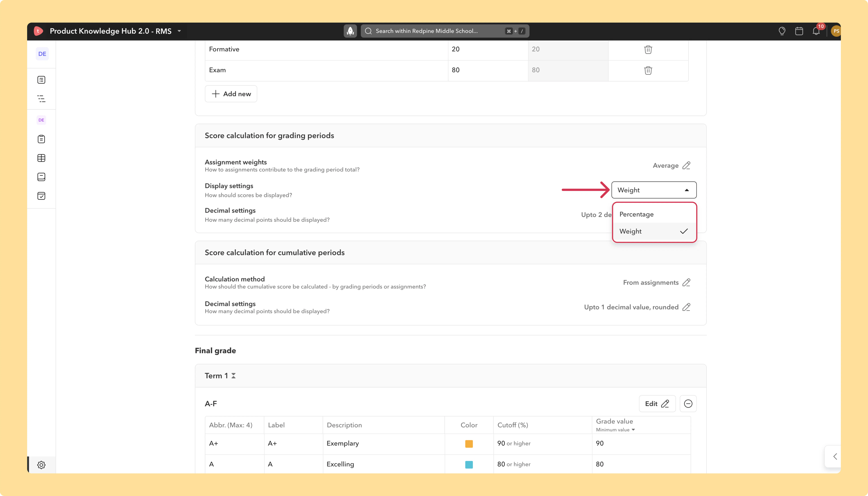Select Weight from the dropdown list

click(654, 231)
